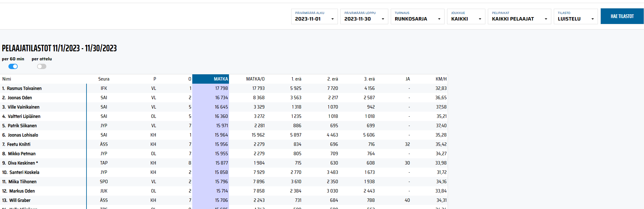Open the Pelipaikat player position dropdown
644x209 pixels.
point(519,16)
